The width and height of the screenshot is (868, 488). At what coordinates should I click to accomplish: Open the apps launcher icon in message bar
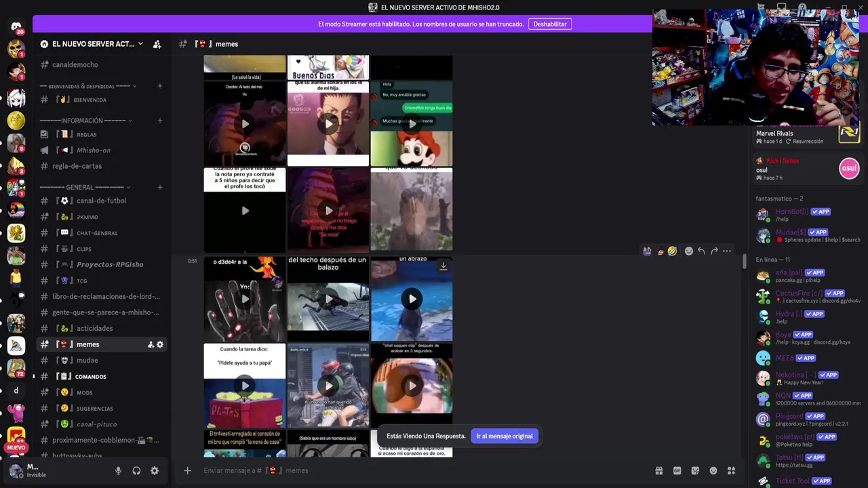tap(731, 470)
